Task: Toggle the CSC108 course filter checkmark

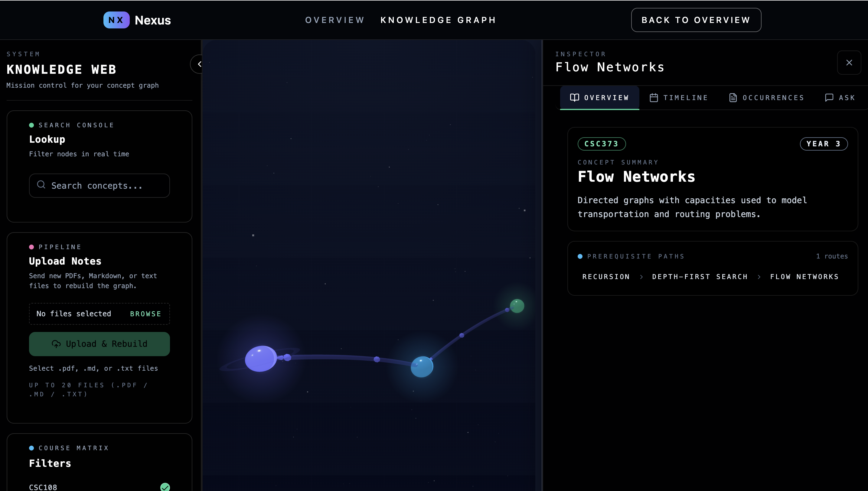Action: [x=165, y=487]
